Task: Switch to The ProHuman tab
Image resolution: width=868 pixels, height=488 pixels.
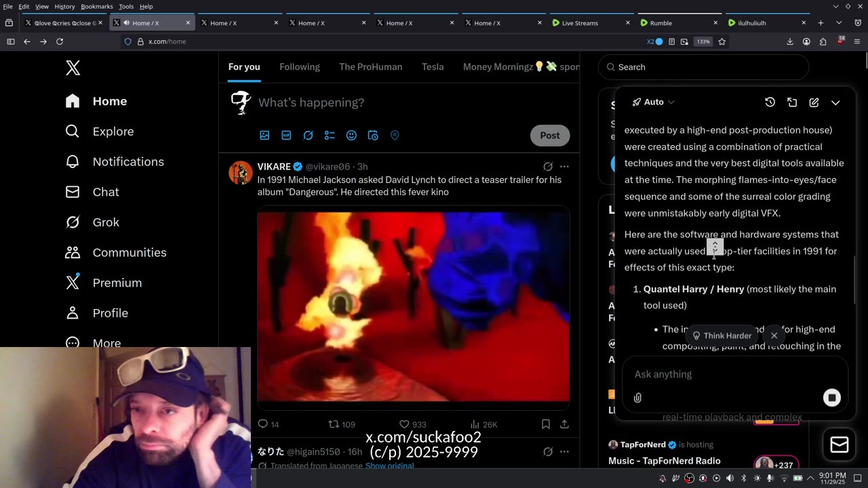Action: click(x=370, y=66)
